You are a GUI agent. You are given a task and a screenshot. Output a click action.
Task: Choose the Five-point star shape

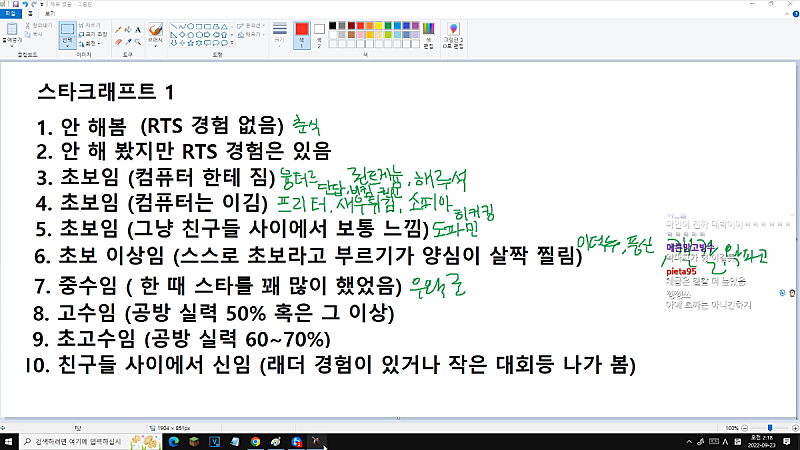pos(191,43)
